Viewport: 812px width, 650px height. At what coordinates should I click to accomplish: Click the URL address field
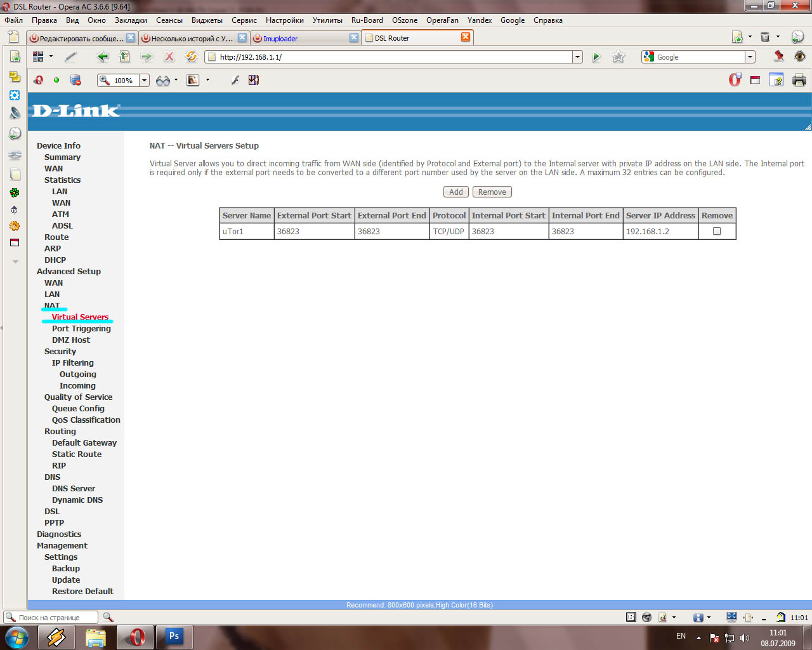pyautogui.click(x=395, y=57)
